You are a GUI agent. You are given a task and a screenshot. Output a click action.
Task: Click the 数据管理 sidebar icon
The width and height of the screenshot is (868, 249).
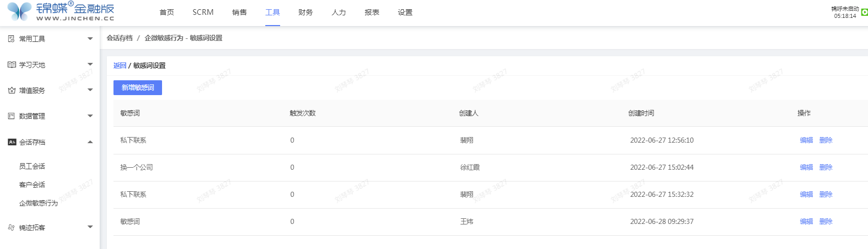(x=11, y=116)
